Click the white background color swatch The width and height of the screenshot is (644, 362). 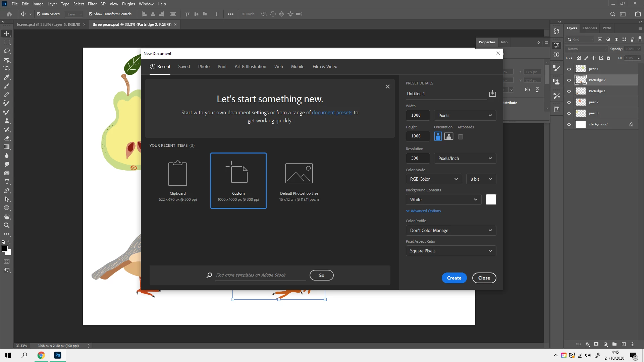pos(491,199)
